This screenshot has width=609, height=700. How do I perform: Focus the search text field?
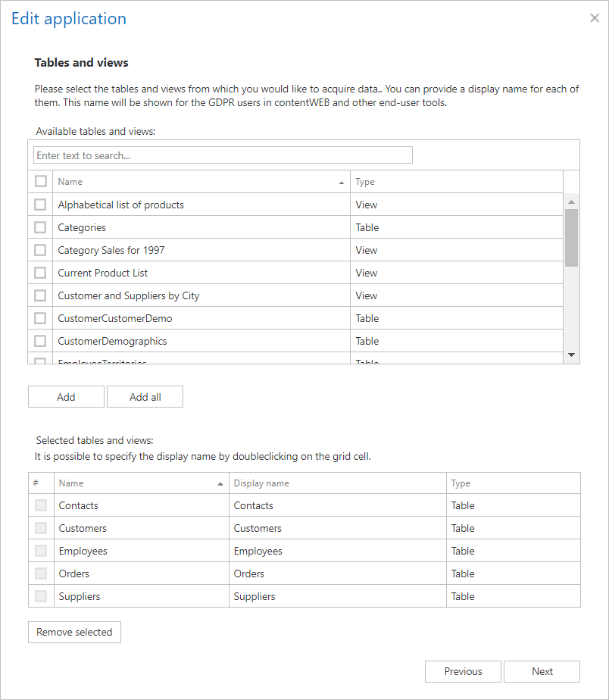[223, 155]
